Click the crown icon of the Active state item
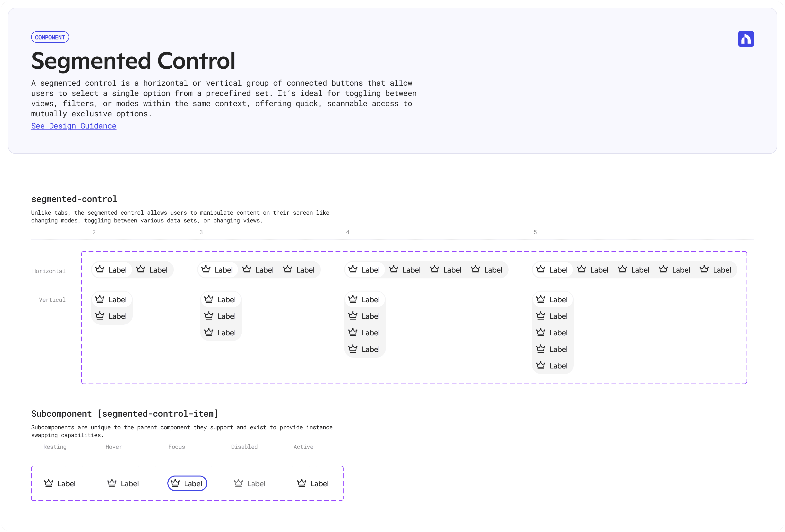This screenshot has width=785, height=532. pos(302,483)
